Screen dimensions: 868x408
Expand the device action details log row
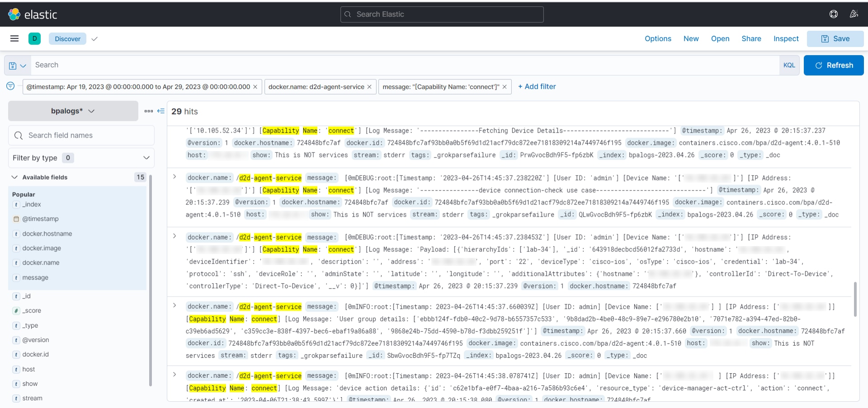click(x=175, y=375)
